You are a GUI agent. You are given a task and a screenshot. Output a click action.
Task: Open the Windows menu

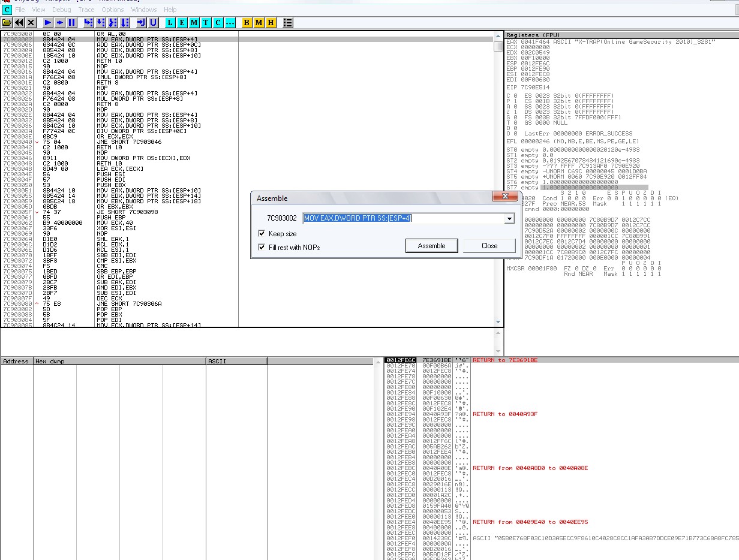144,10
